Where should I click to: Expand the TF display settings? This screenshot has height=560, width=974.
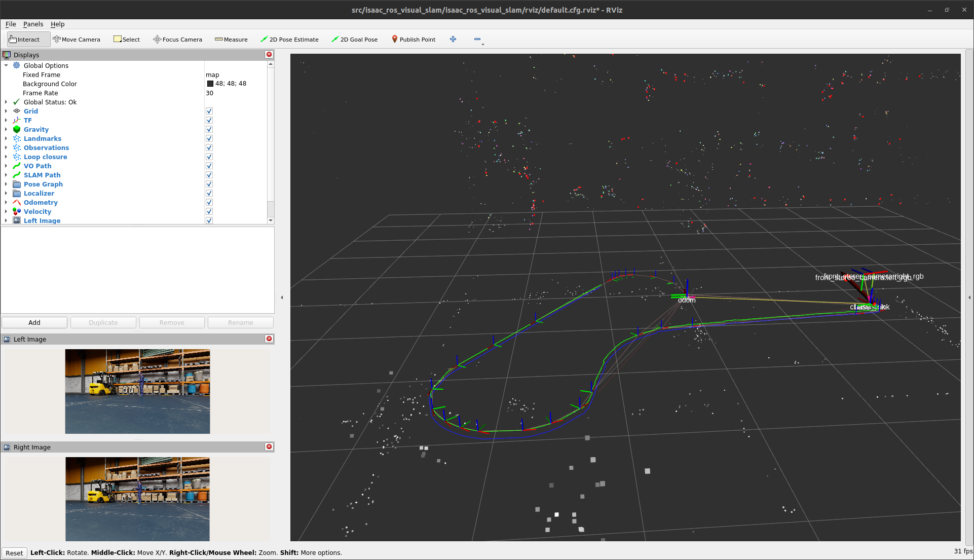pos(6,120)
